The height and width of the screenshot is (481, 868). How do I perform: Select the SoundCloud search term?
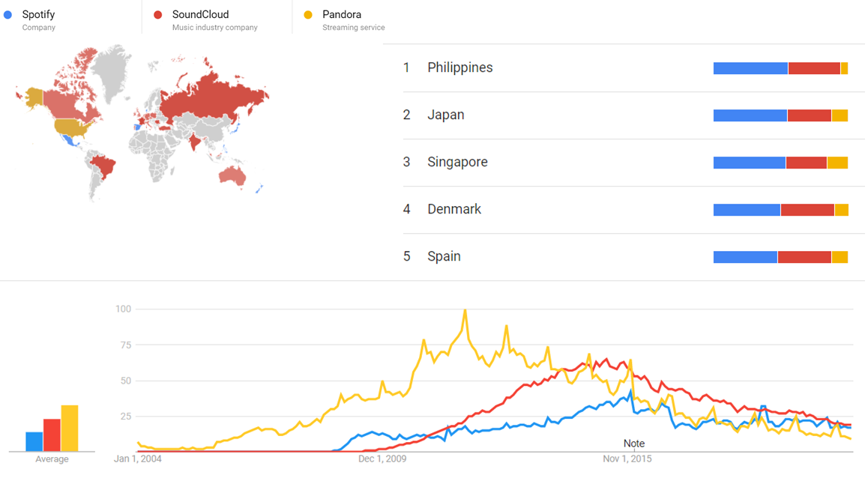[x=200, y=14]
